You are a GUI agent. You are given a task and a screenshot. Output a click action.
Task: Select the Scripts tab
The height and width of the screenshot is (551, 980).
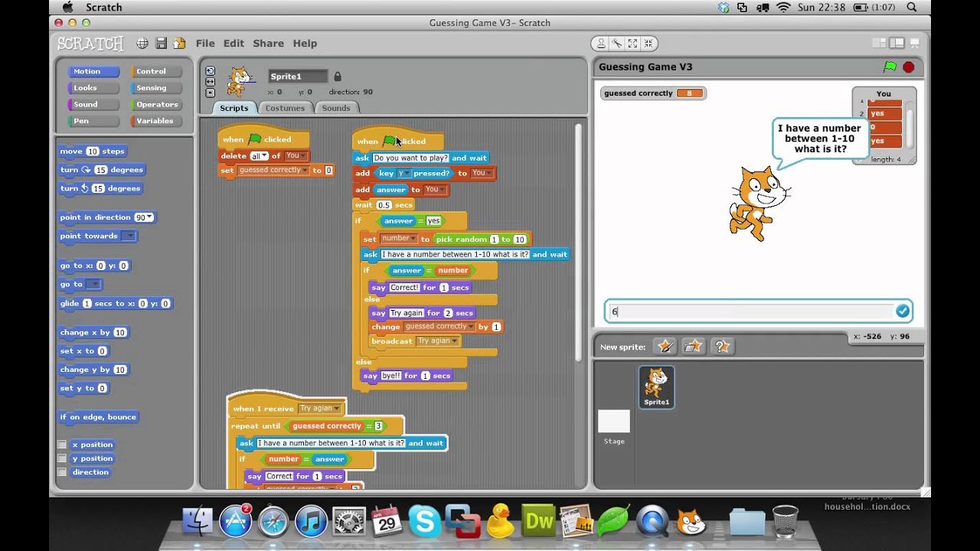(x=234, y=108)
